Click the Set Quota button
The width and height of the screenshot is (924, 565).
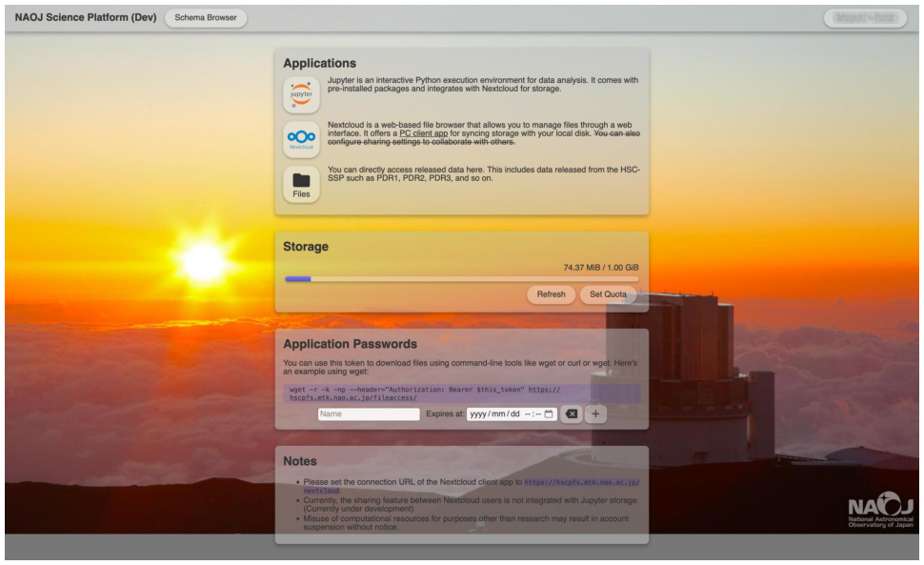(607, 294)
